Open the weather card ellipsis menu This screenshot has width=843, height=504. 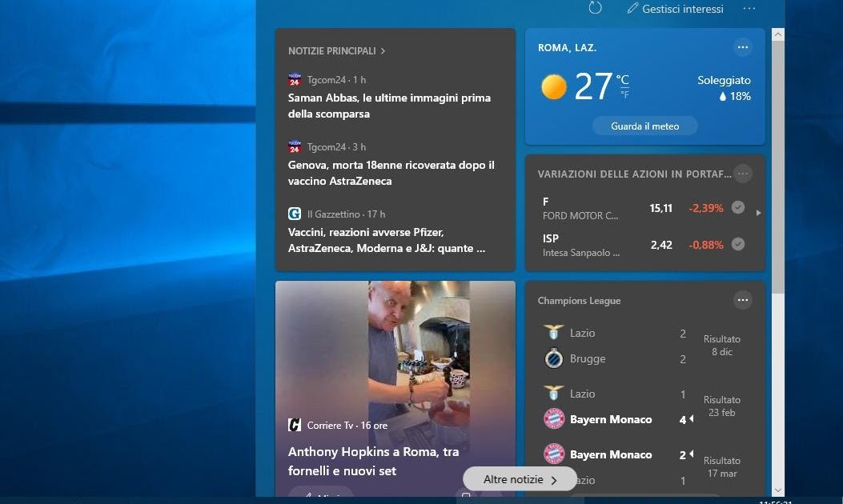(743, 46)
